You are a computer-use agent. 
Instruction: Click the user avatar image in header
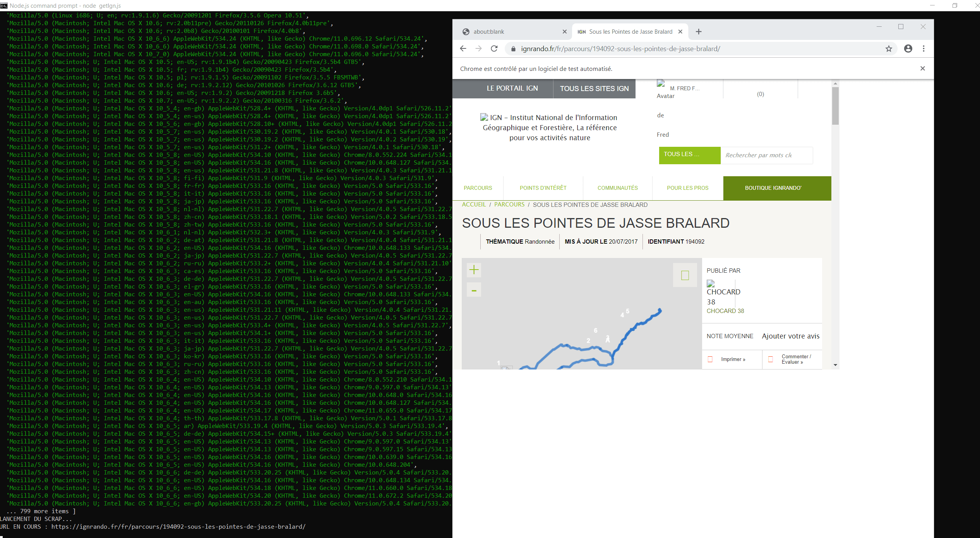pos(661,83)
